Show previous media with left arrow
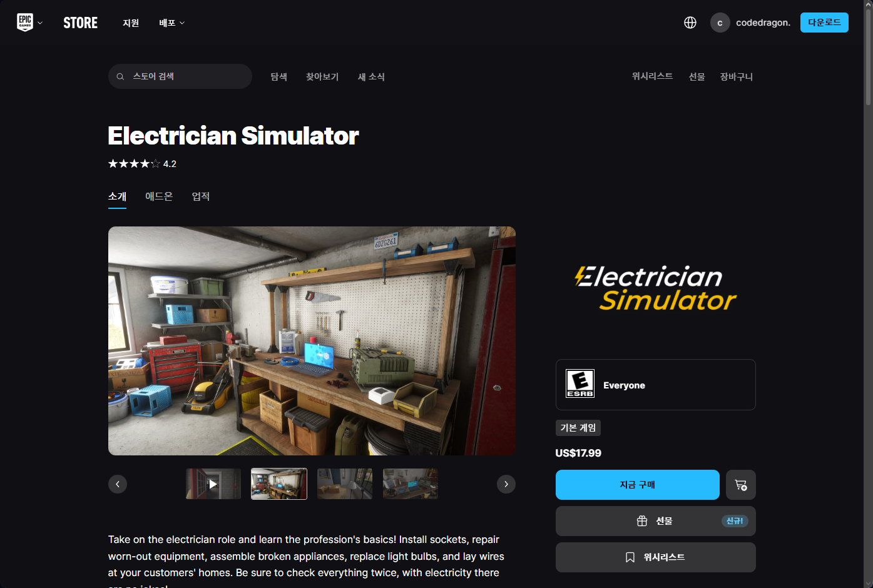The height and width of the screenshot is (588, 873). point(118,484)
